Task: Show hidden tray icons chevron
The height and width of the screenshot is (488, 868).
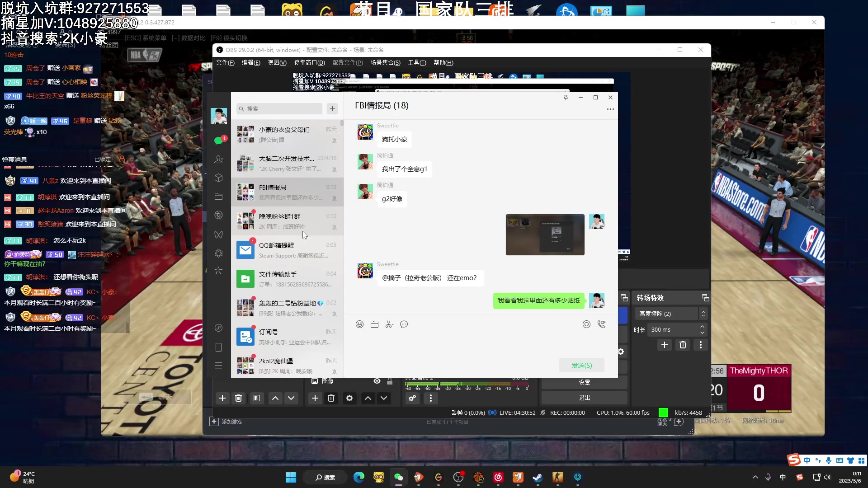Action: point(755,477)
